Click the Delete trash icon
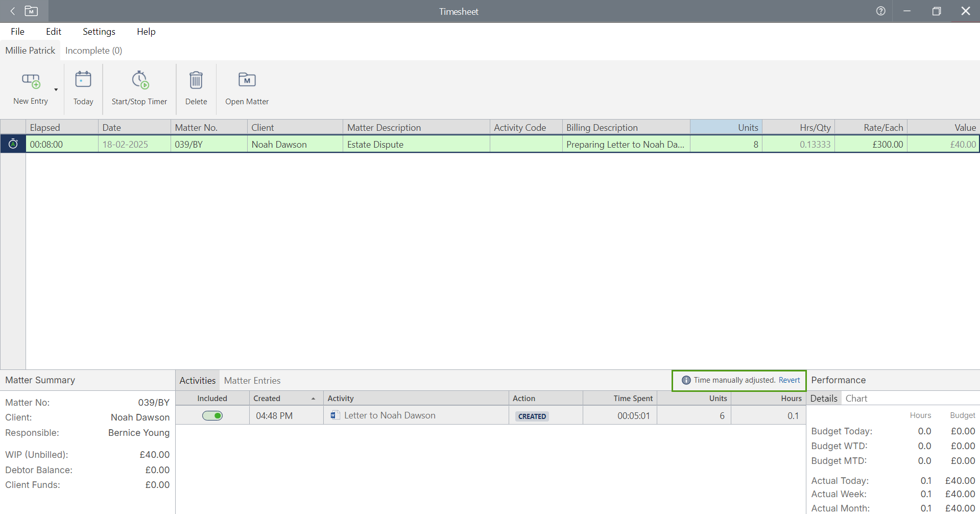This screenshot has height=514, width=980. pyautogui.click(x=196, y=80)
